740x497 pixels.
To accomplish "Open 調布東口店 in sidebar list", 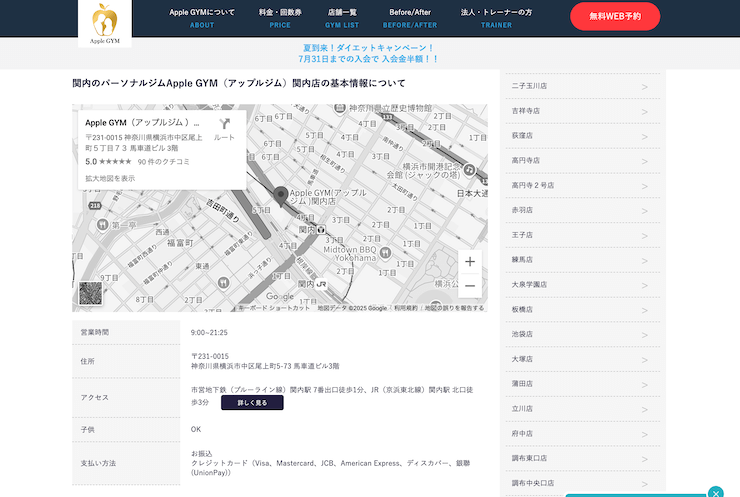I will click(583, 458).
